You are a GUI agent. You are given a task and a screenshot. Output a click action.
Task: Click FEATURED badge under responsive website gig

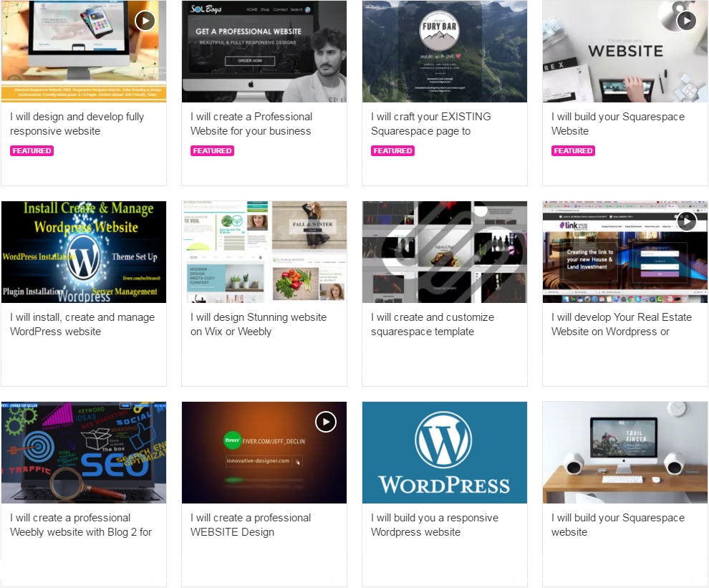[32, 150]
